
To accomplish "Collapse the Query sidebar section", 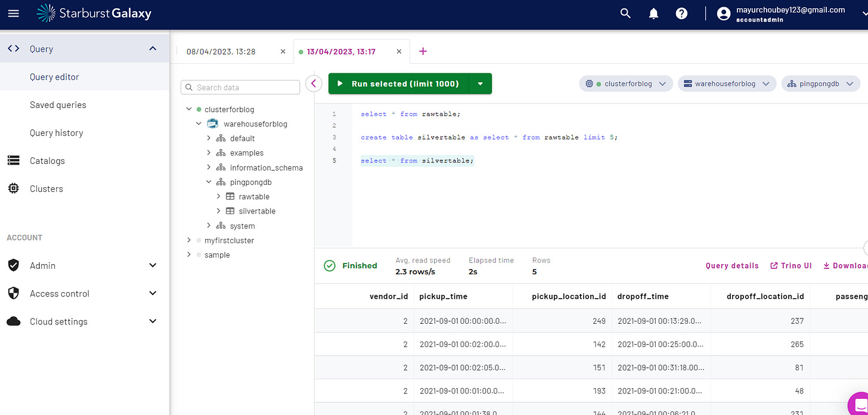I will pyautogui.click(x=153, y=49).
